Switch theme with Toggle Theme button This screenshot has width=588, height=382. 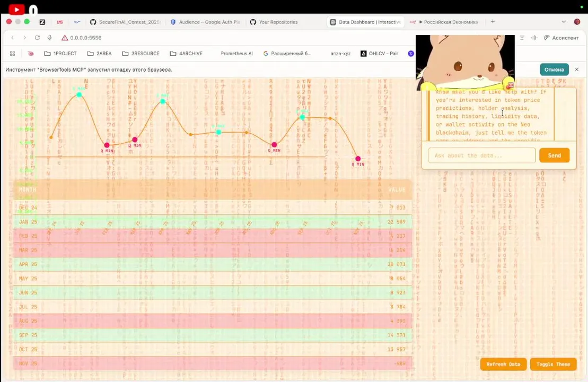[x=553, y=364]
